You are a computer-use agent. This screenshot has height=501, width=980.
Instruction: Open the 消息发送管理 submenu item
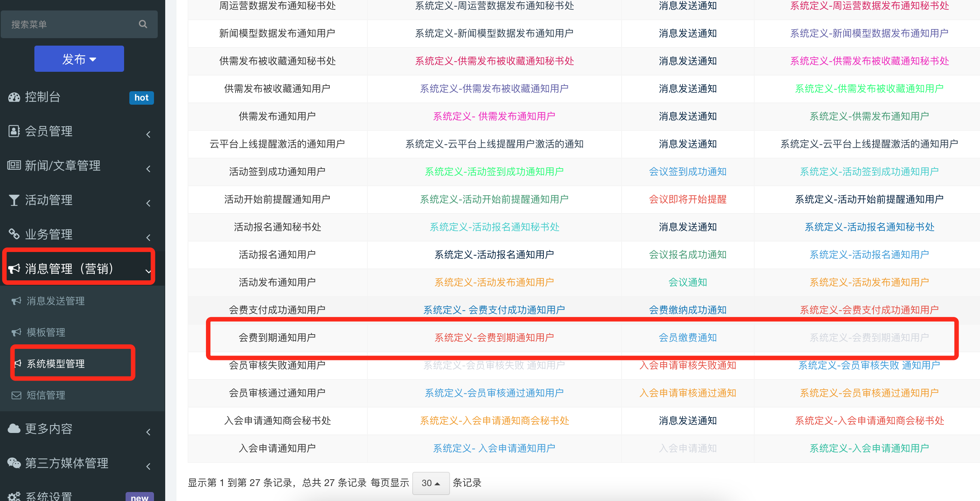(x=56, y=301)
